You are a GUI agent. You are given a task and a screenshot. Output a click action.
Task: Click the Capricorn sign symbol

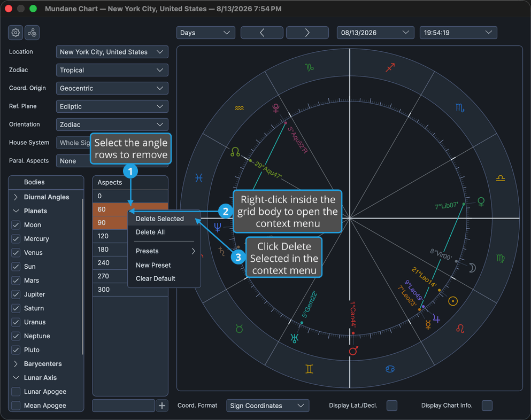click(x=309, y=67)
